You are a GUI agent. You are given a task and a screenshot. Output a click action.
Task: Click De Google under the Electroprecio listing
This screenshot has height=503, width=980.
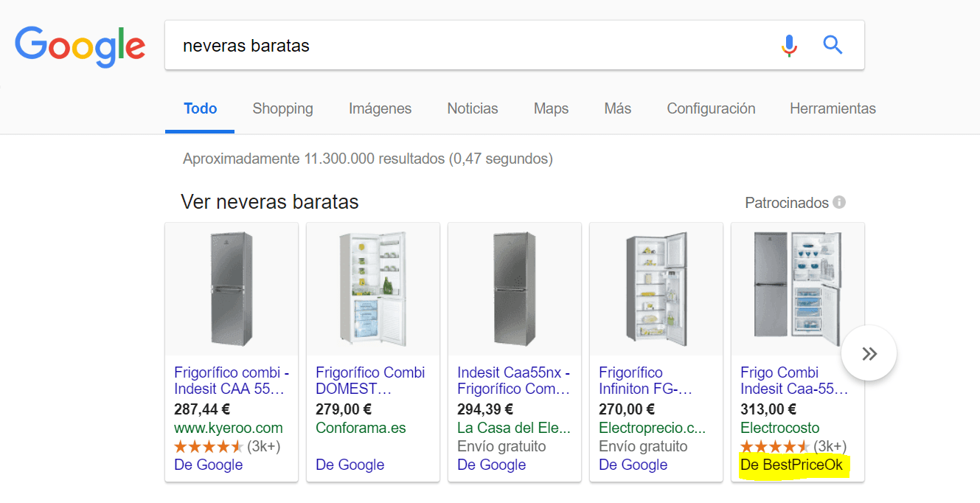(x=633, y=465)
